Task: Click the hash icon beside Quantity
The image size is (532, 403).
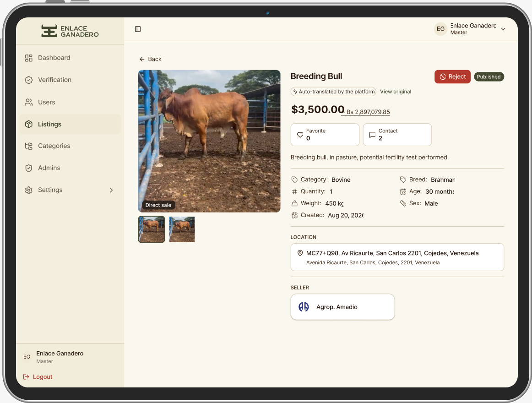Action: tap(294, 191)
